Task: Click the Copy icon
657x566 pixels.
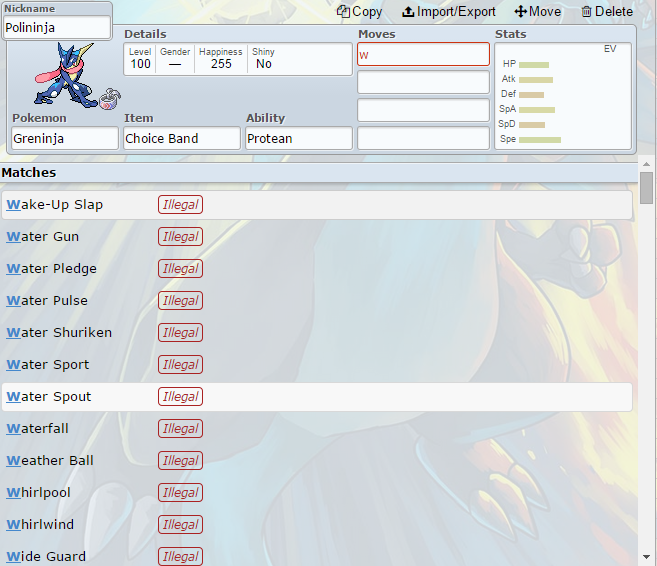Action: pos(343,12)
